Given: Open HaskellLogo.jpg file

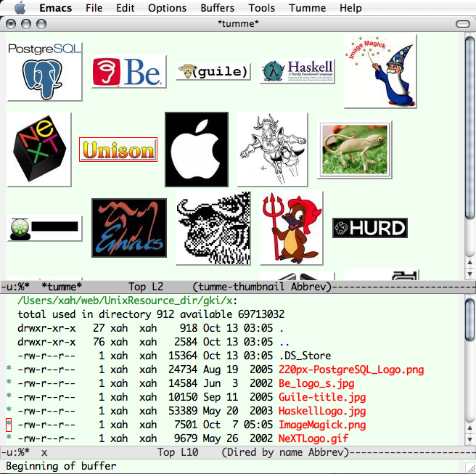Looking at the screenshot, I should click(x=322, y=411).
